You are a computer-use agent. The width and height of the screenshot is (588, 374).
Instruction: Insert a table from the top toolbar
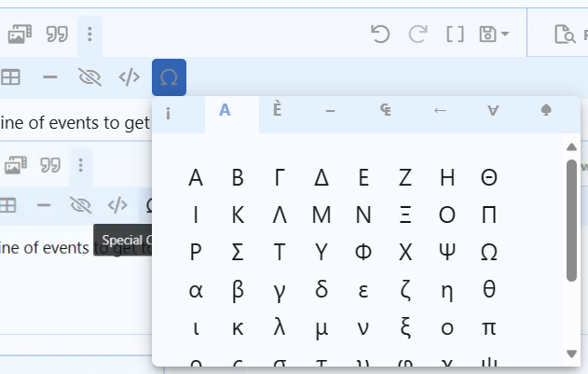pos(10,76)
